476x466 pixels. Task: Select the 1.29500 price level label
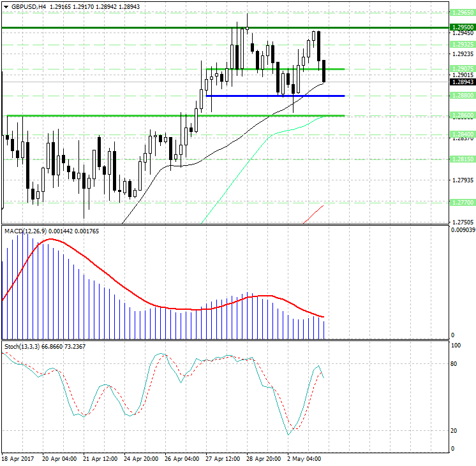coord(463,27)
